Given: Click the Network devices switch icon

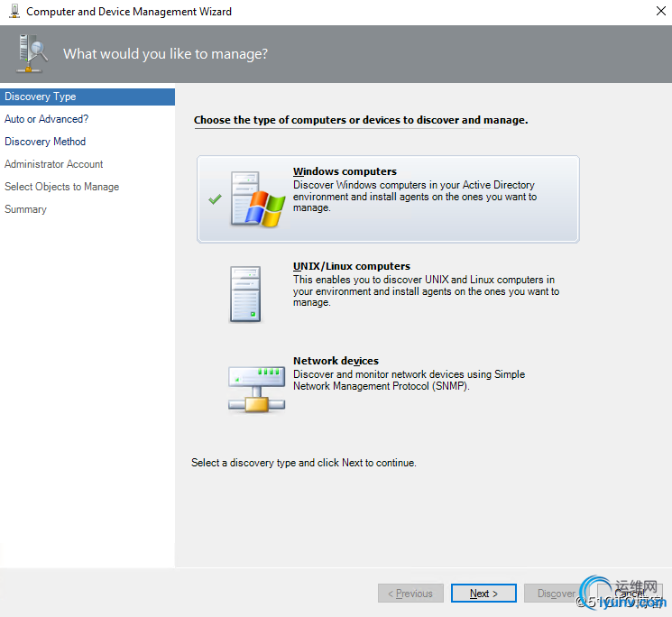Looking at the screenshot, I should (257, 389).
